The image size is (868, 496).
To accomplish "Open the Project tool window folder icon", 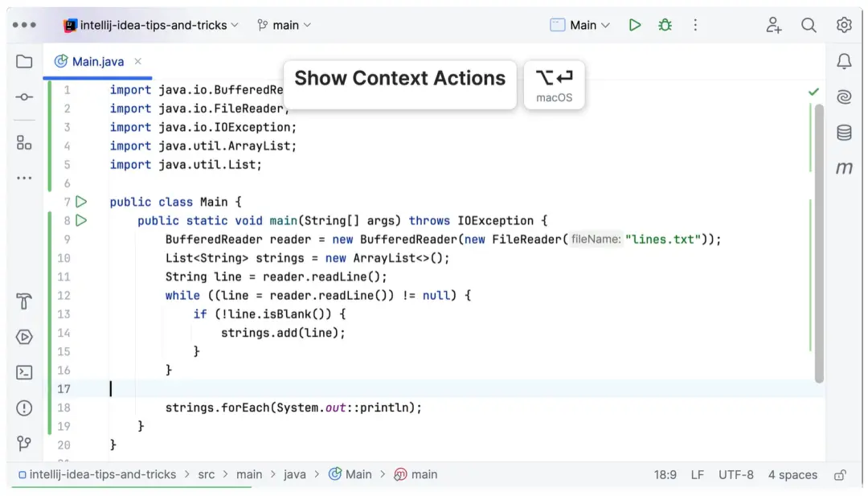I will (24, 61).
